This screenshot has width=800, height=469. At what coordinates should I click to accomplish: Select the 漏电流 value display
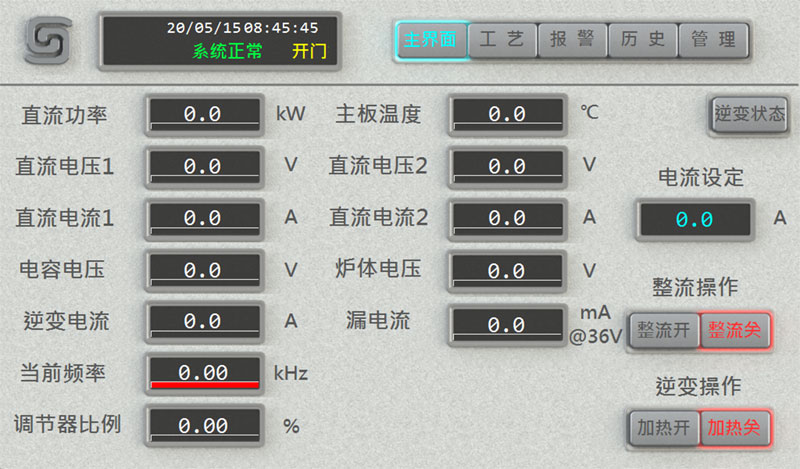pyautogui.click(x=507, y=324)
